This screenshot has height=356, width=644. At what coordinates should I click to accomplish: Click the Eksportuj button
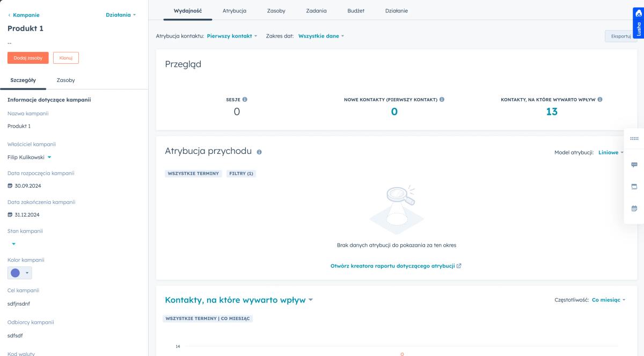point(621,36)
